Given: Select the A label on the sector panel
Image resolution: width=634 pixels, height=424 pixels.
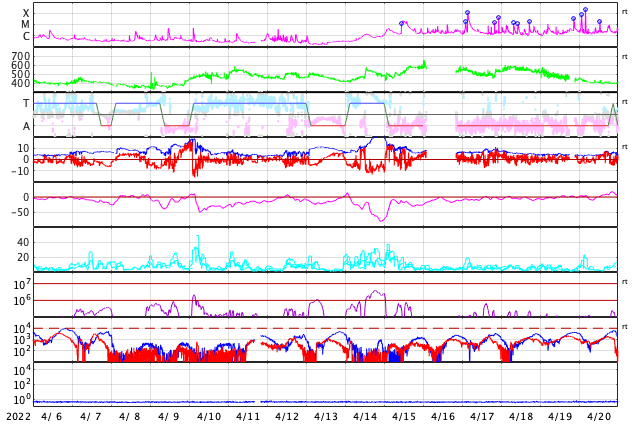Looking at the screenshot, I should [26, 127].
